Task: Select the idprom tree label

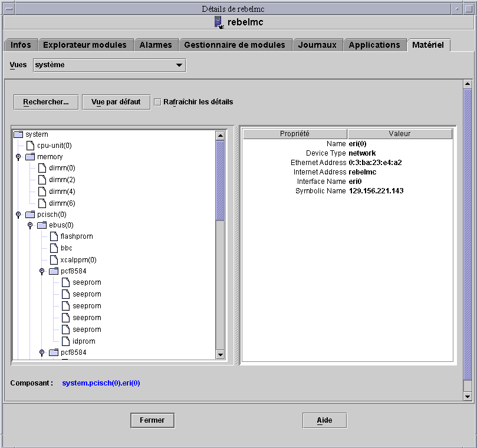Action: pos(84,341)
